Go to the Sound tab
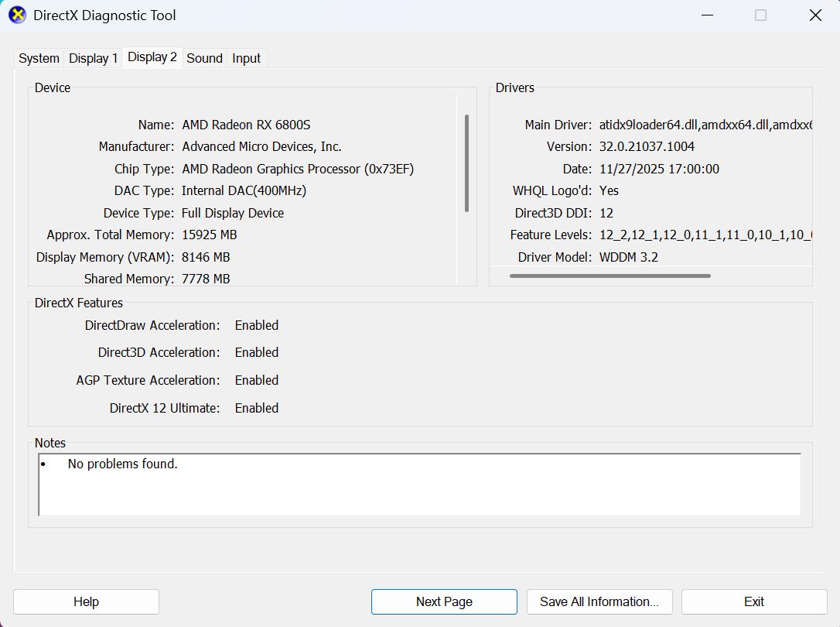Screen dimensions: 840x627 (204, 58)
